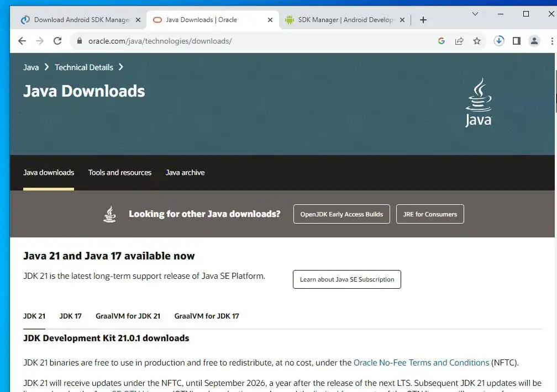Reload the Oracle downloads page
Viewport: 557px width, 392px height.
[x=57, y=41]
